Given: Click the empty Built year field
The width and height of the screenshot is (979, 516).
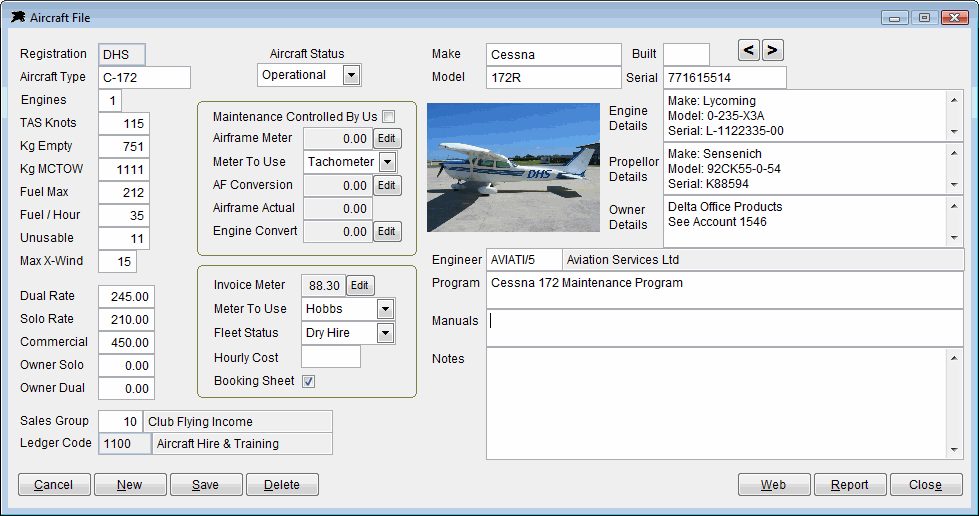Looking at the screenshot, I should (x=686, y=54).
